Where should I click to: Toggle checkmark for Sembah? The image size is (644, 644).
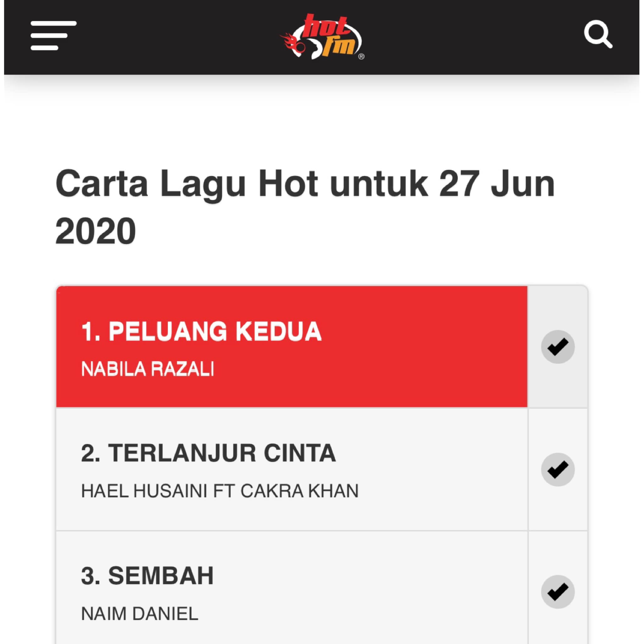tap(558, 592)
